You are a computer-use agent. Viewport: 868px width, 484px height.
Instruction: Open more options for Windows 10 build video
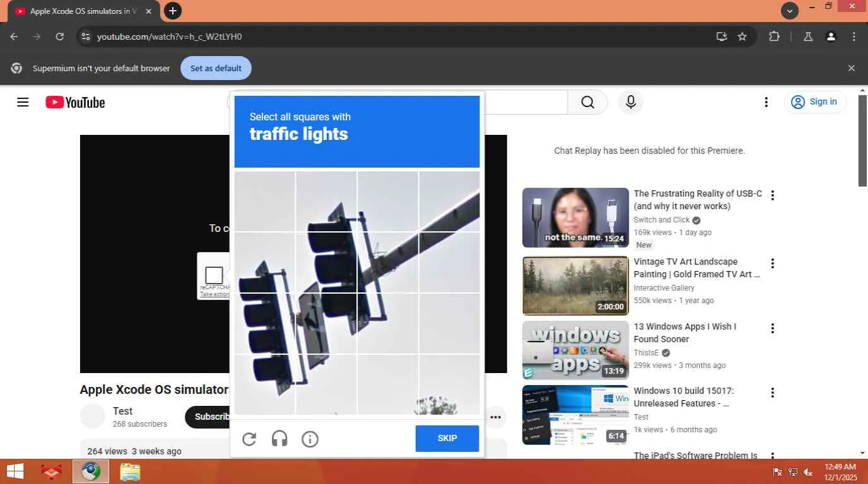(772, 393)
